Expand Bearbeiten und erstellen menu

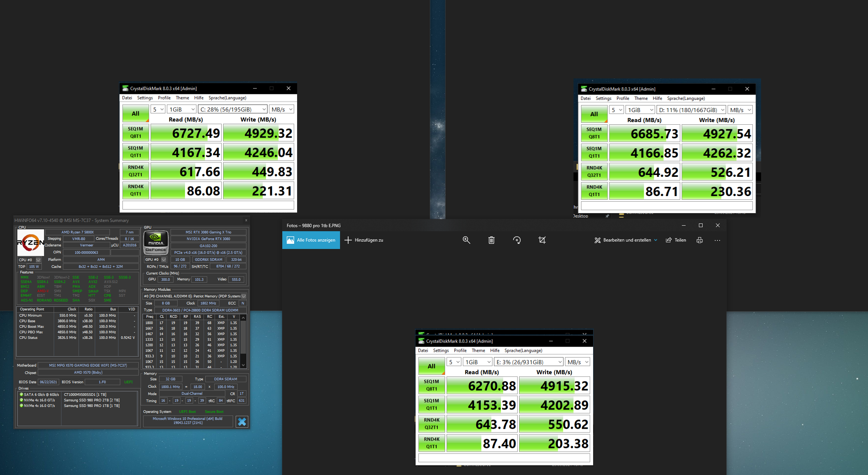pos(626,240)
